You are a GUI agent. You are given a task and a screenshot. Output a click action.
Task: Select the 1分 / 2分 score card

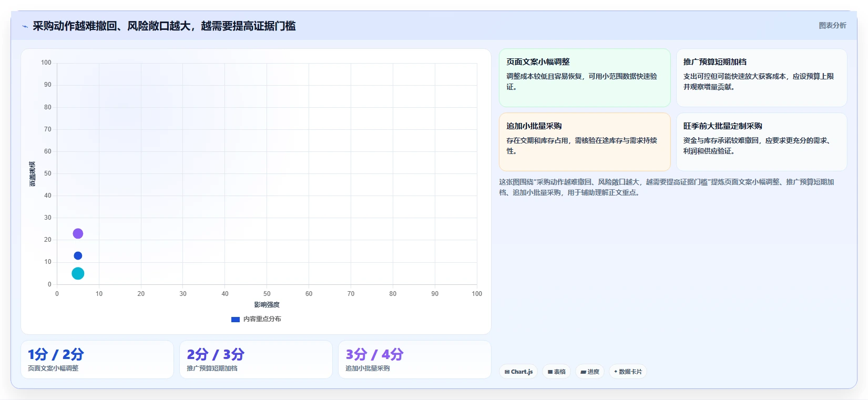click(x=97, y=360)
